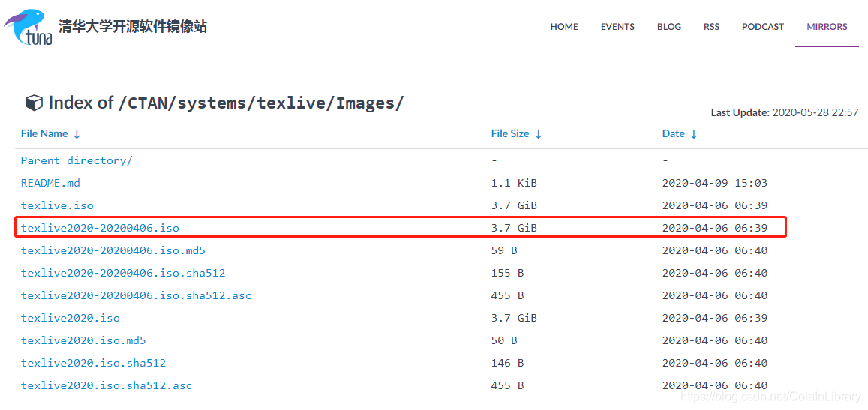The image size is (868, 410).
Task: Open texlive2020.iso.sha512.asc link
Action: click(107, 386)
